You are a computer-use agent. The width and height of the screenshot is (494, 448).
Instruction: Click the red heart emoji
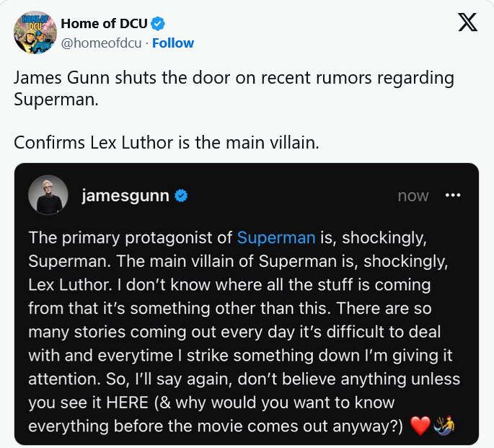tap(419, 426)
